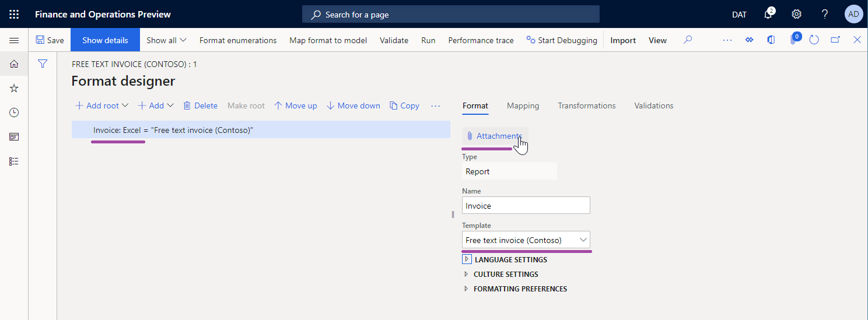Image resolution: width=868 pixels, height=320 pixels.
Task: Click Move down
Action: (x=353, y=106)
